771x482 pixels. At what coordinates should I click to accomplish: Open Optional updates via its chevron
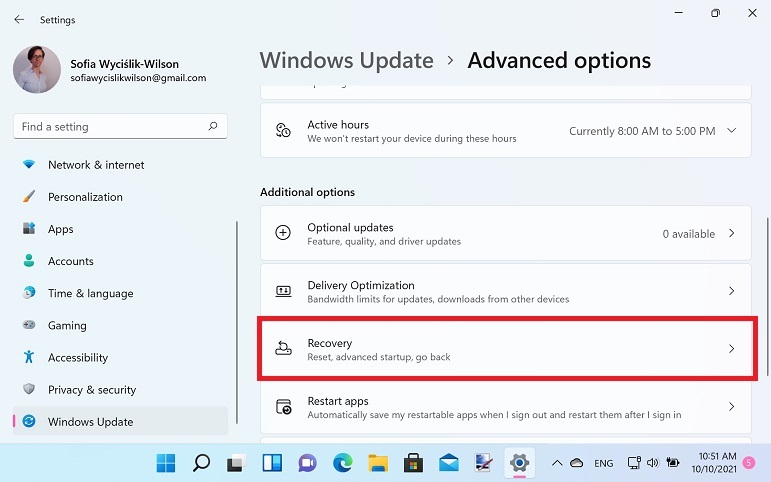point(732,233)
